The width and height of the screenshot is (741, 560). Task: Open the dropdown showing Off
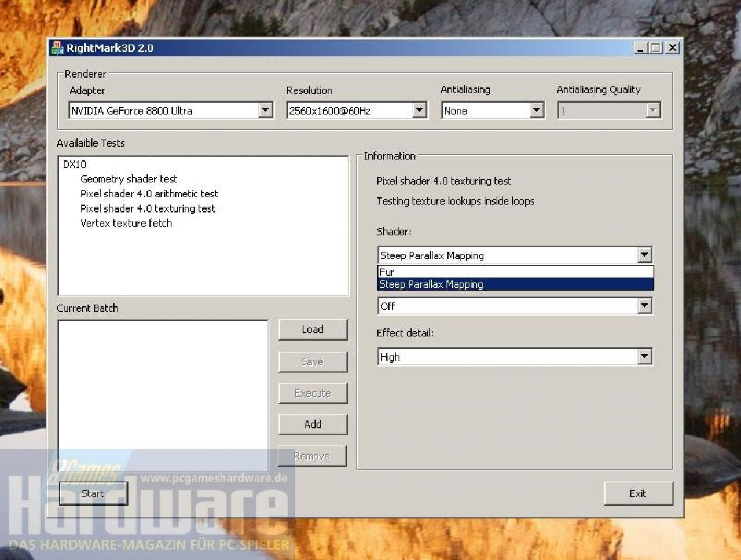[x=644, y=306]
